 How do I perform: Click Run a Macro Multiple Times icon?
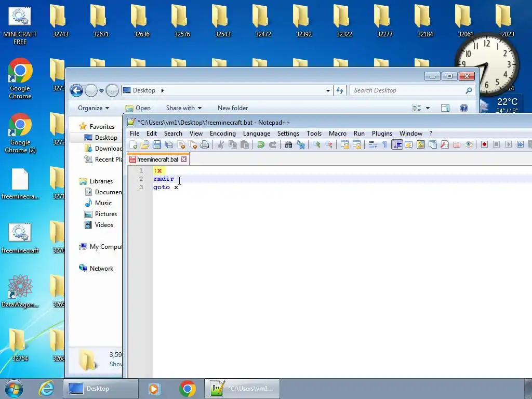click(x=520, y=145)
